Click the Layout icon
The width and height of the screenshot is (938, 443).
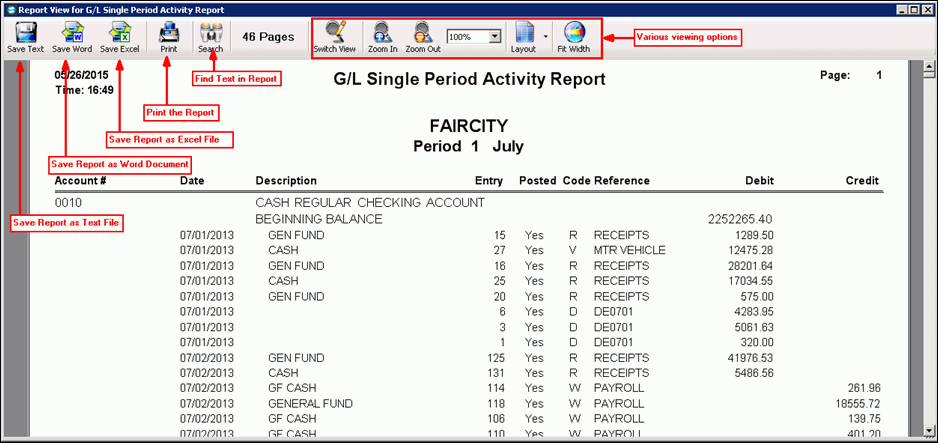[523, 32]
